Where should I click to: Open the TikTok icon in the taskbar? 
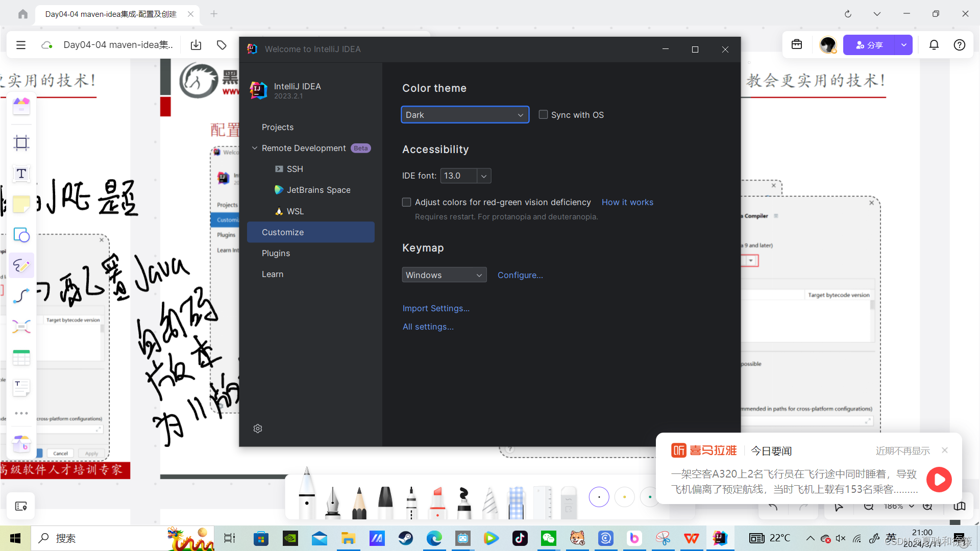(520, 538)
